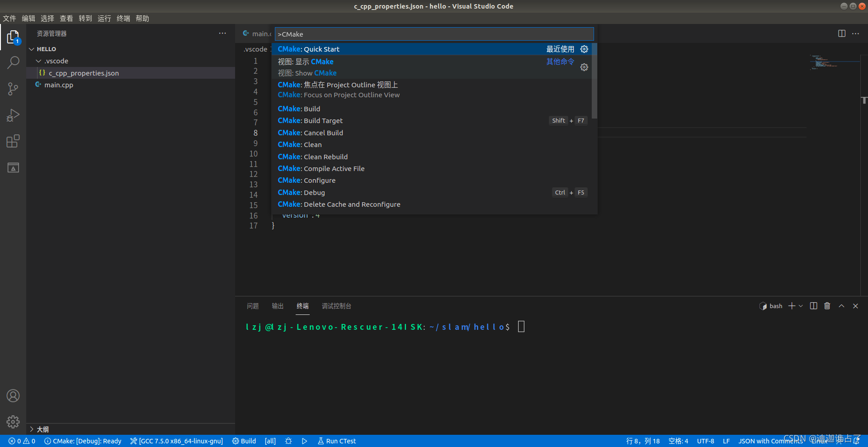The height and width of the screenshot is (447, 868).
Task: Launch target with play icon in status bar
Action: click(x=305, y=441)
